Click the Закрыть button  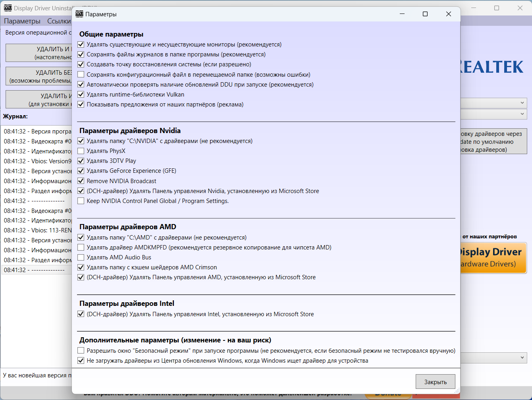pos(436,382)
